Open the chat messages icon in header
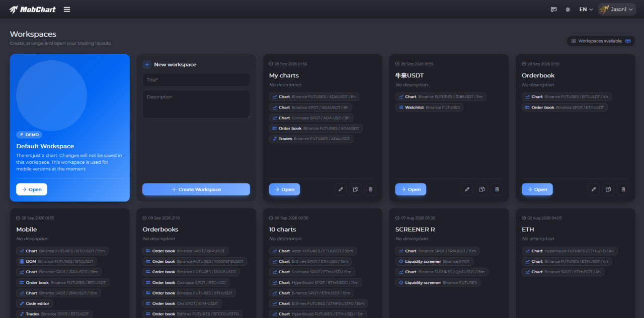Image resolution: width=644 pixels, height=318 pixels. click(553, 9)
